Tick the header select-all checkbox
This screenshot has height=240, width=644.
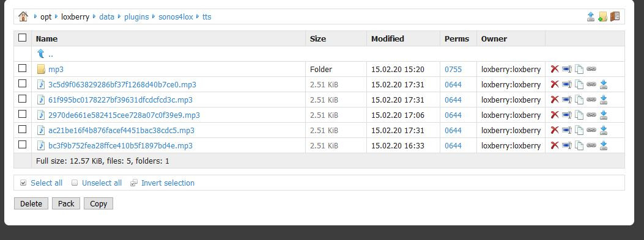[22, 38]
